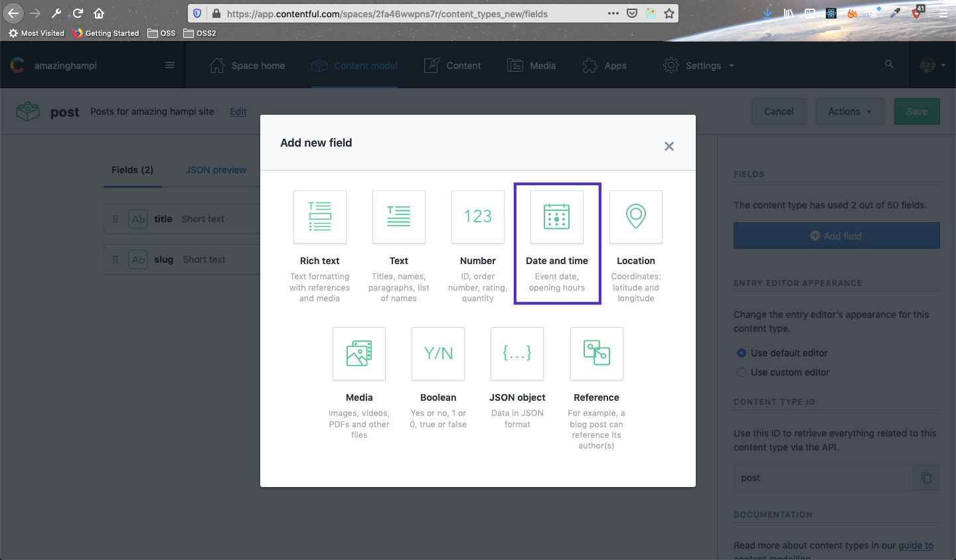Show site tracking protection shield info
Image resolution: width=956 pixels, height=560 pixels.
click(197, 13)
